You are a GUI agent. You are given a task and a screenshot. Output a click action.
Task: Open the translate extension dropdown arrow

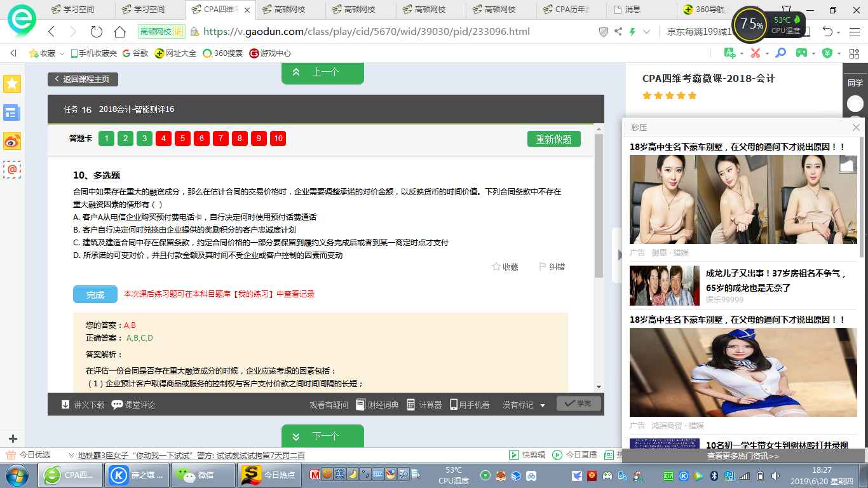coord(741,53)
